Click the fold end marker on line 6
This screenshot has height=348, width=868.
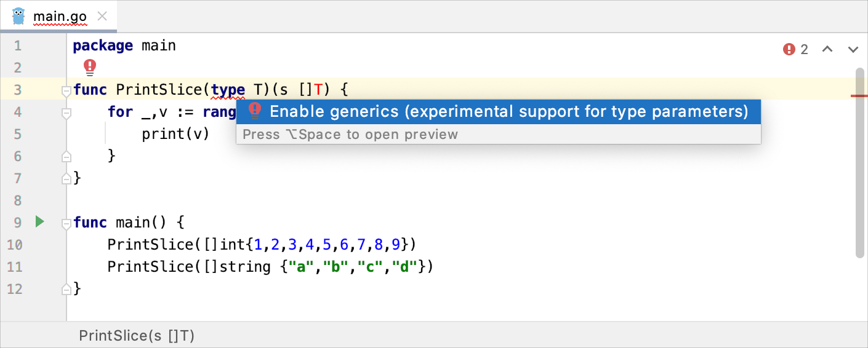click(x=66, y=157)
